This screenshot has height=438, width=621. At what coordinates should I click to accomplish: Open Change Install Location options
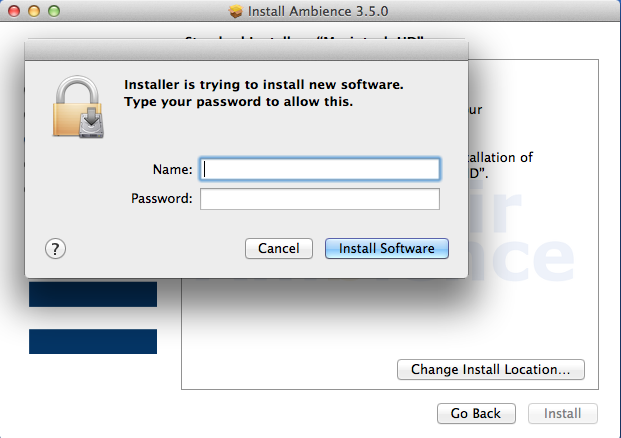[x=491, y=369]
